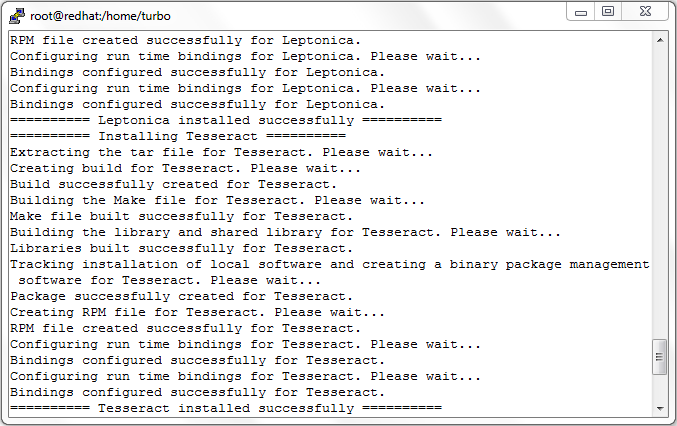Minimize the root@redhat terminal window

tap(581, 12)
